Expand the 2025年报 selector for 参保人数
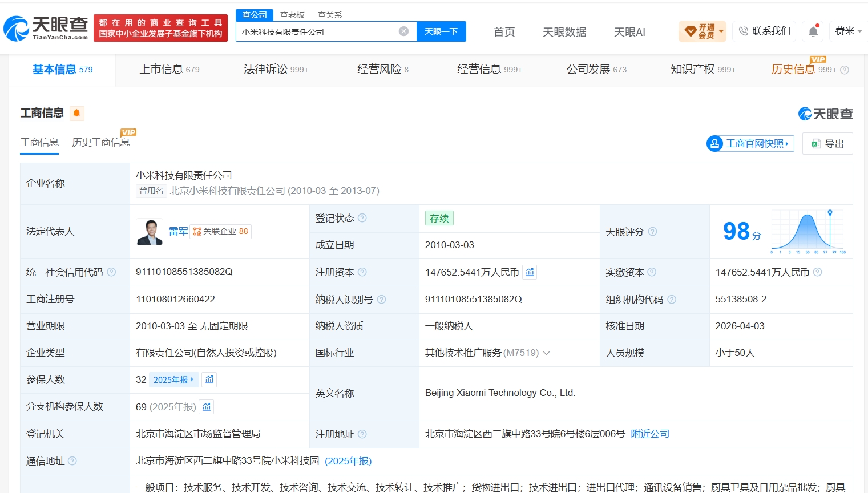The image size is (868, 493). click(x=173, y=379)
